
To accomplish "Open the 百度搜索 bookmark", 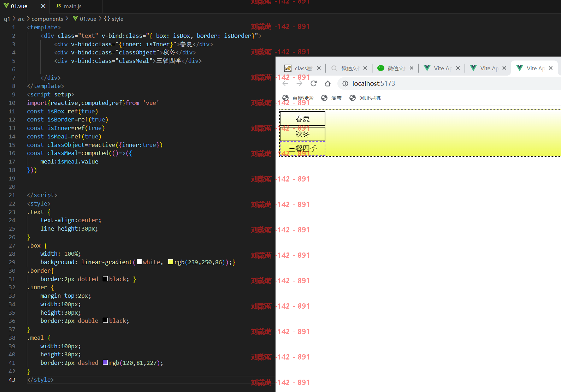I will click(x=298, y=98).
